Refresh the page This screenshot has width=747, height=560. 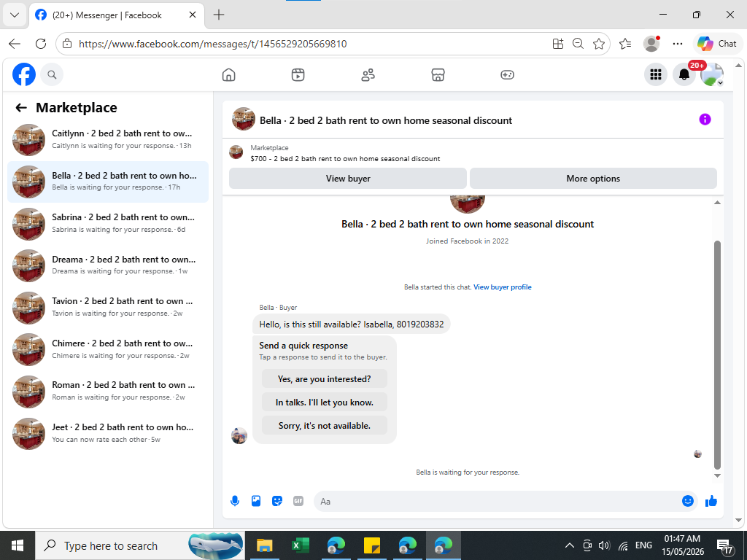tap(41, 44)
